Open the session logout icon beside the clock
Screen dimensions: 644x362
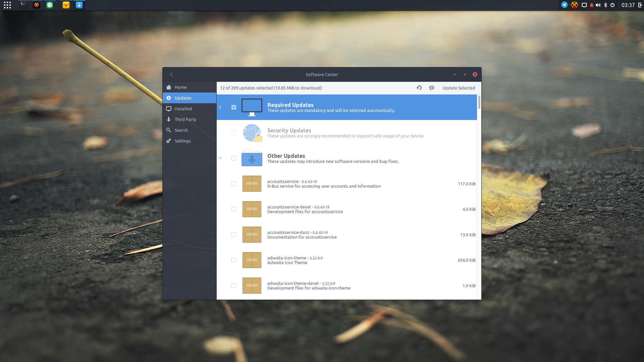(640, 5)
